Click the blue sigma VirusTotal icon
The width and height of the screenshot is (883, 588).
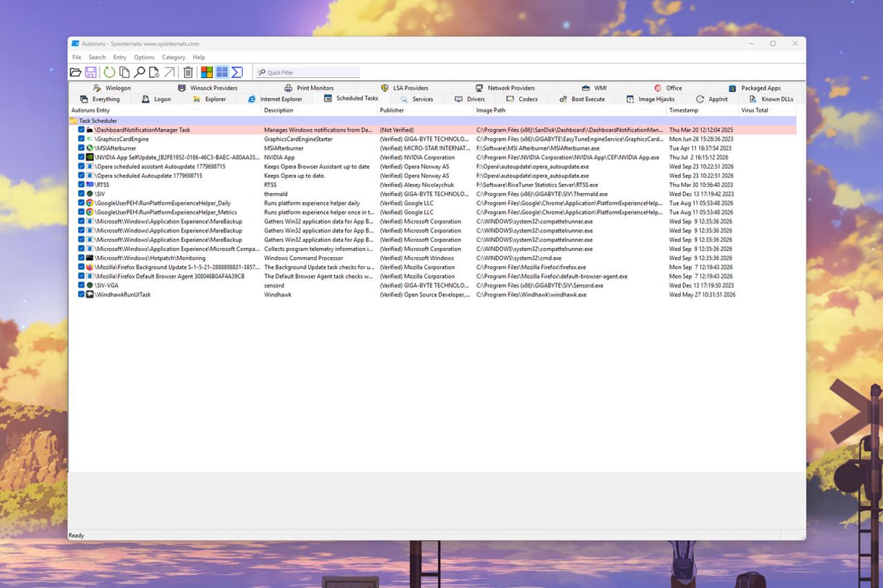(237, 72)
